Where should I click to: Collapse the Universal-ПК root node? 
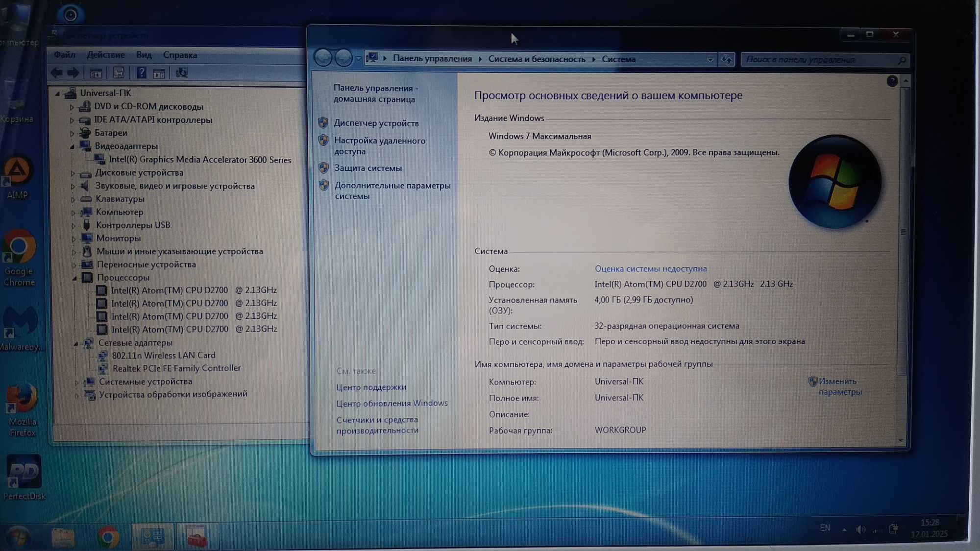click(58, 93)
